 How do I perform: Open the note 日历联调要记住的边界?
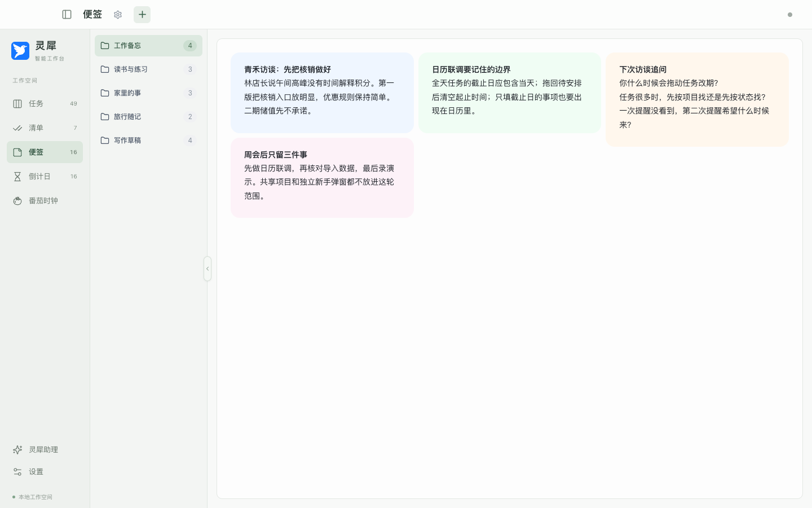coord(510,93)
